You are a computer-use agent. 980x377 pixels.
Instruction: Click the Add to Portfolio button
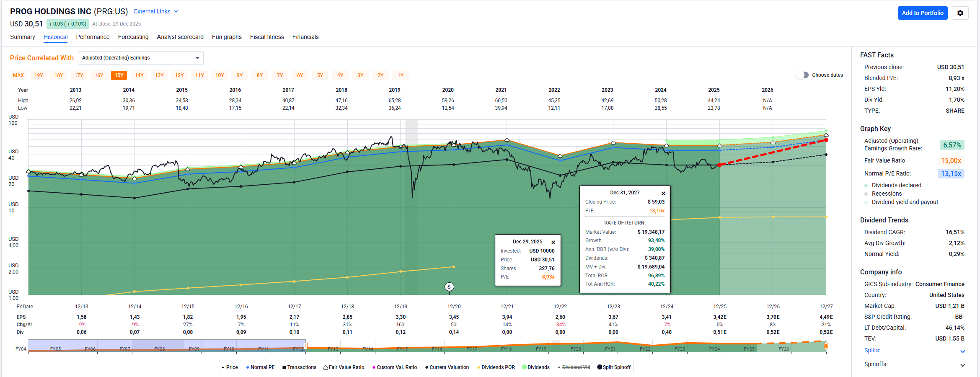coord(922,13)
